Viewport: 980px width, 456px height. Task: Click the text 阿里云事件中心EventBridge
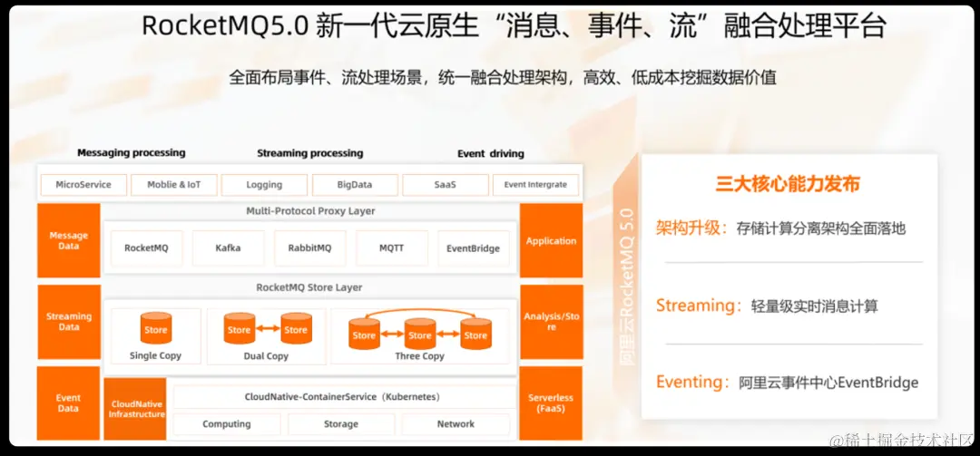(828, 383)
